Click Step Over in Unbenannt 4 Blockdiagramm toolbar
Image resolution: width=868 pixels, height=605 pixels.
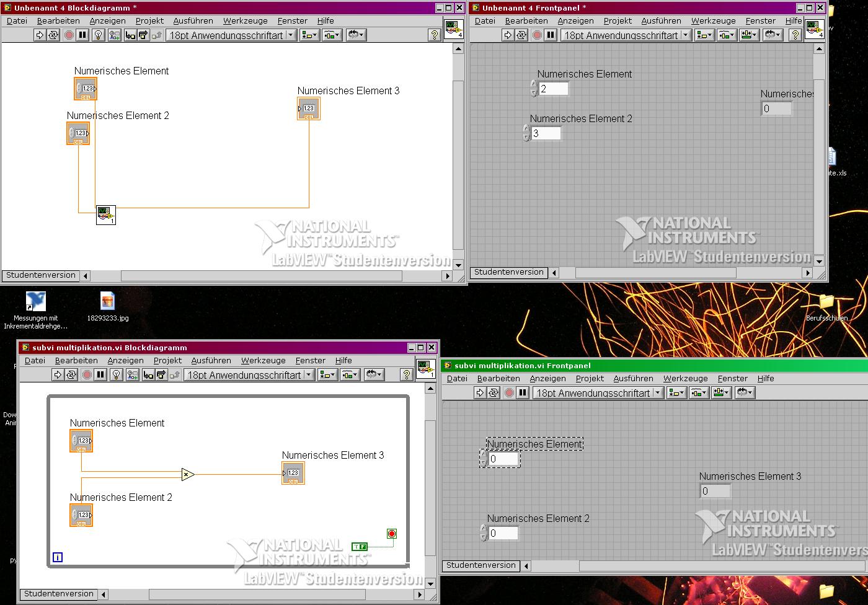tap(143, 35)
